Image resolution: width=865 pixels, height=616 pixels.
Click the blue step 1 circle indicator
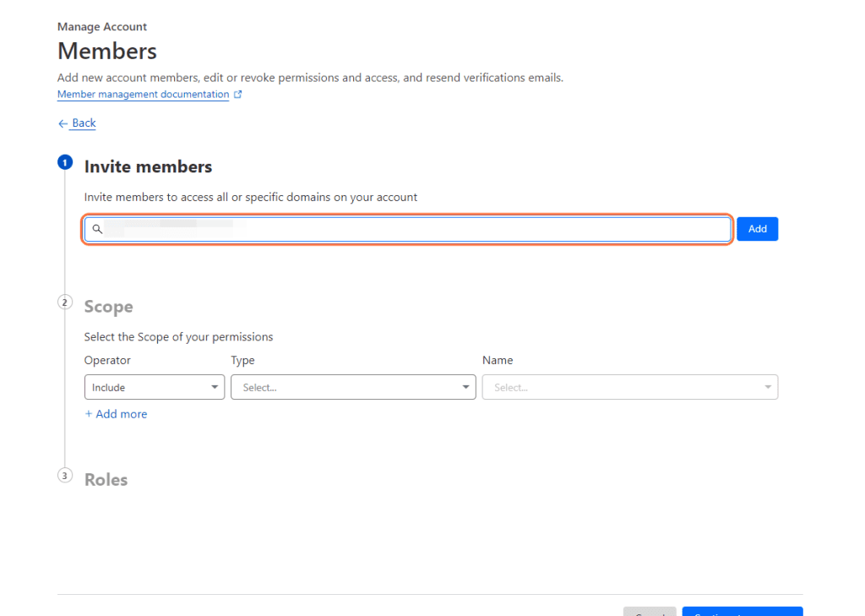pyautogui.click(x=65, y=162)
